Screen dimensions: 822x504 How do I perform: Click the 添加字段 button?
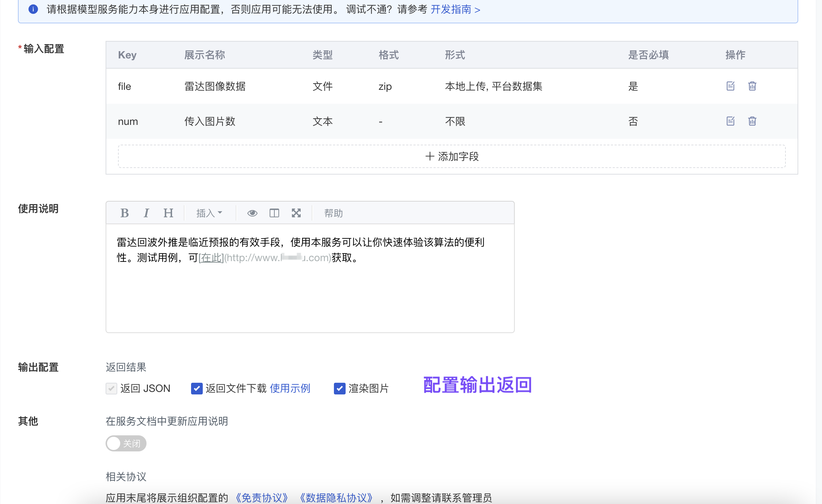coord(452,157)
